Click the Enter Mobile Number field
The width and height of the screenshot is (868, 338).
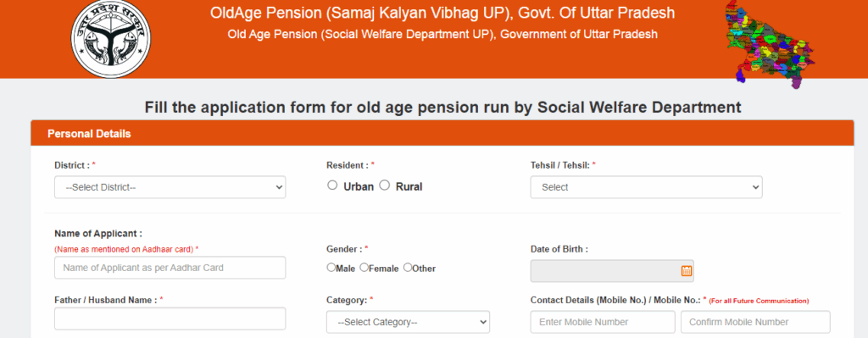[x=603, y=322]
